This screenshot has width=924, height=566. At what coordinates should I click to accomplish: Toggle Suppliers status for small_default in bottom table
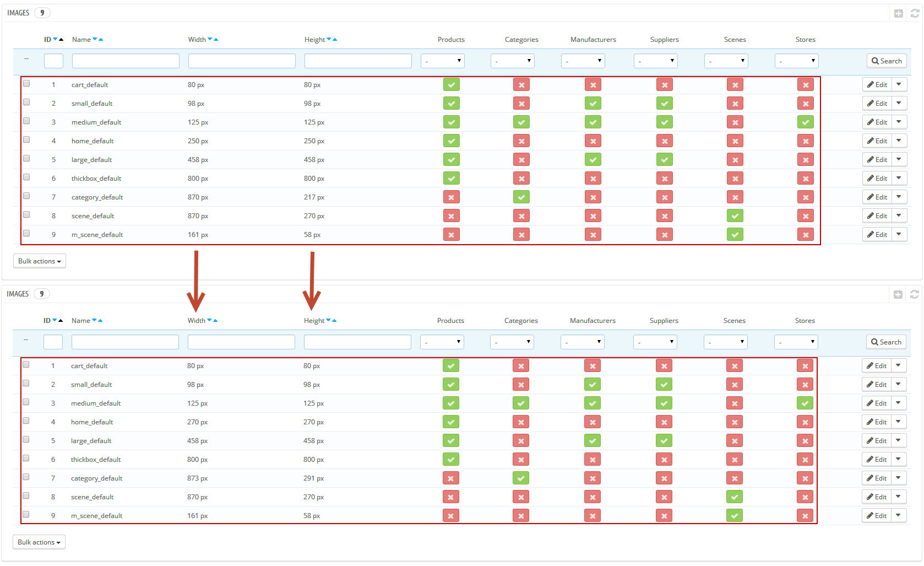coord(664,385)
